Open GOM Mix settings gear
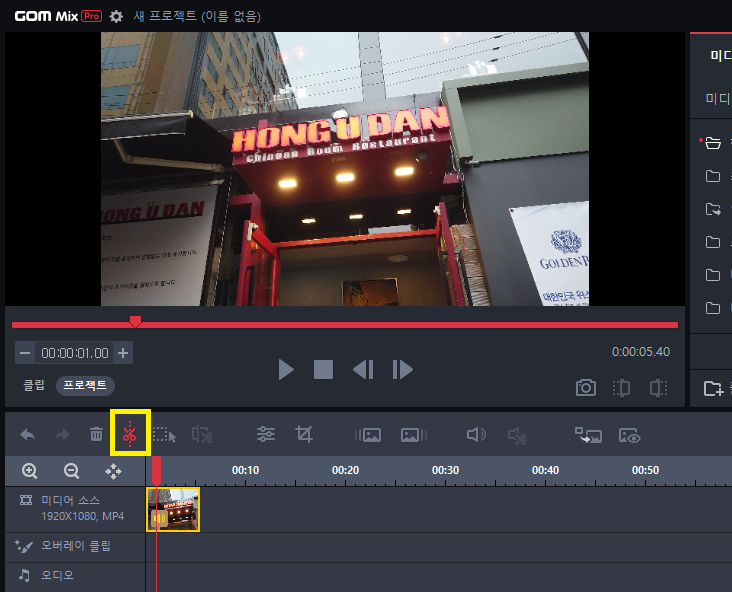Screen dimensions: 732x592 [x=116, y=17]
